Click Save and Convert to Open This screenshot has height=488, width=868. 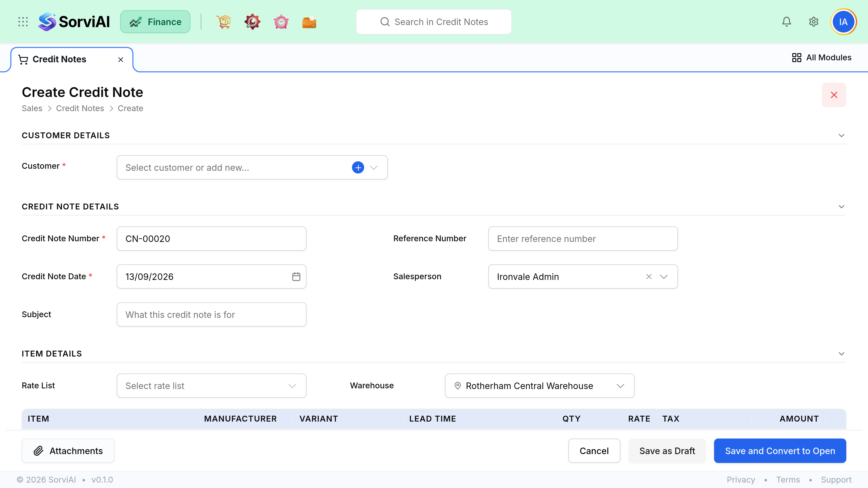pyautogui.click(x=780, y=451)
